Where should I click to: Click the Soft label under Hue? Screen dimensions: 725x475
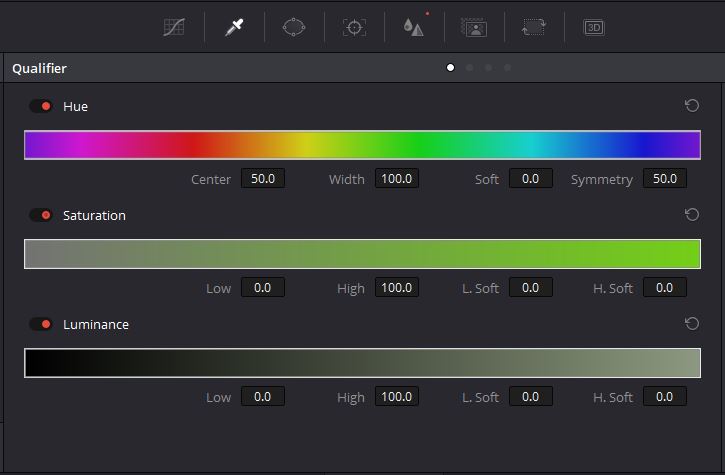[x=487, y=179]
